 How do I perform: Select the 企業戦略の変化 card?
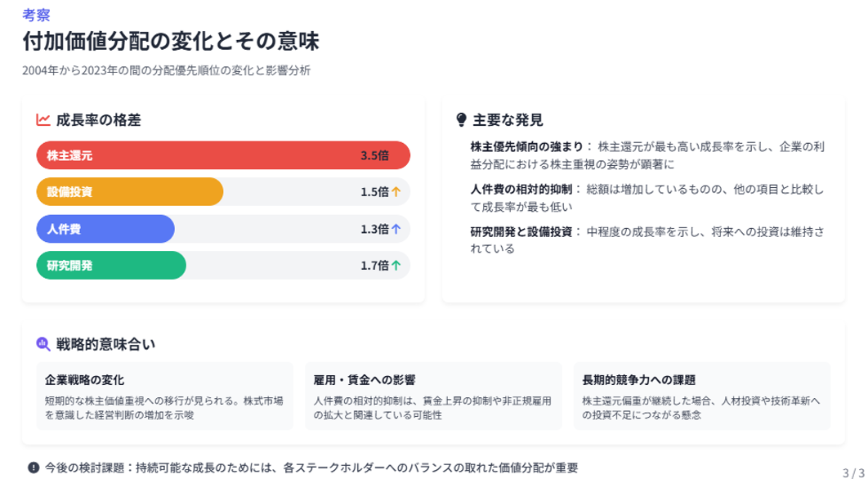pos(165,396)
